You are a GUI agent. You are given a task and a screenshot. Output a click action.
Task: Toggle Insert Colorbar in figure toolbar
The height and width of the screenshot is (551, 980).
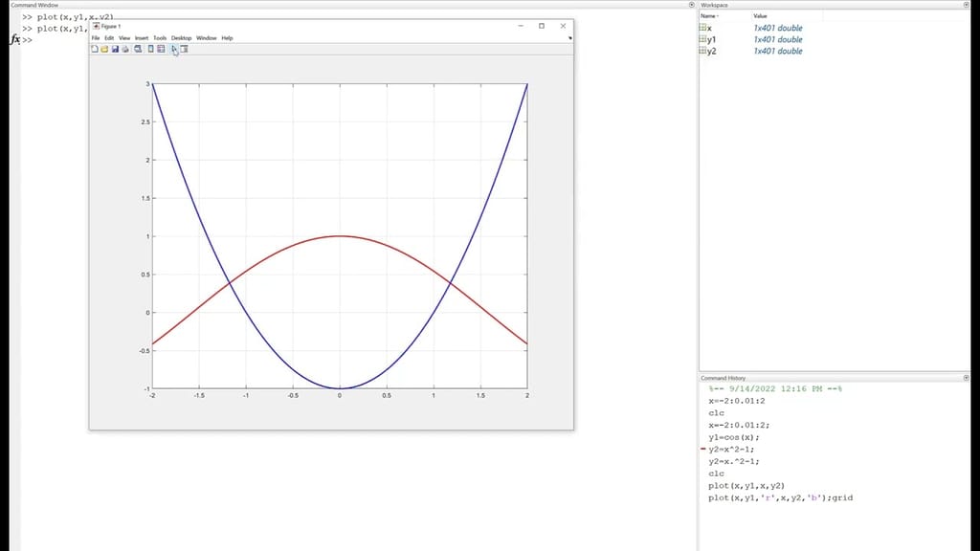click(x=150, y=49)
